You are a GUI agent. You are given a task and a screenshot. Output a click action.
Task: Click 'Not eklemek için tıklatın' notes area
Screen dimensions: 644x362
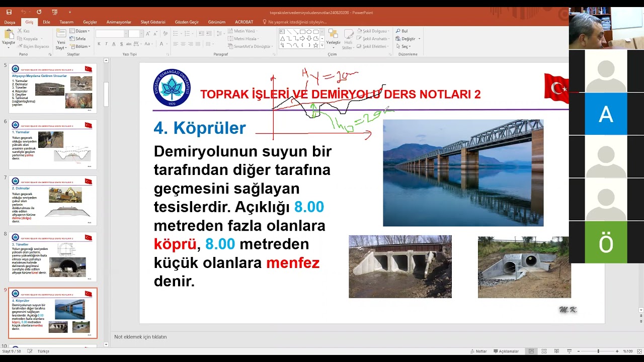(140, 337)
